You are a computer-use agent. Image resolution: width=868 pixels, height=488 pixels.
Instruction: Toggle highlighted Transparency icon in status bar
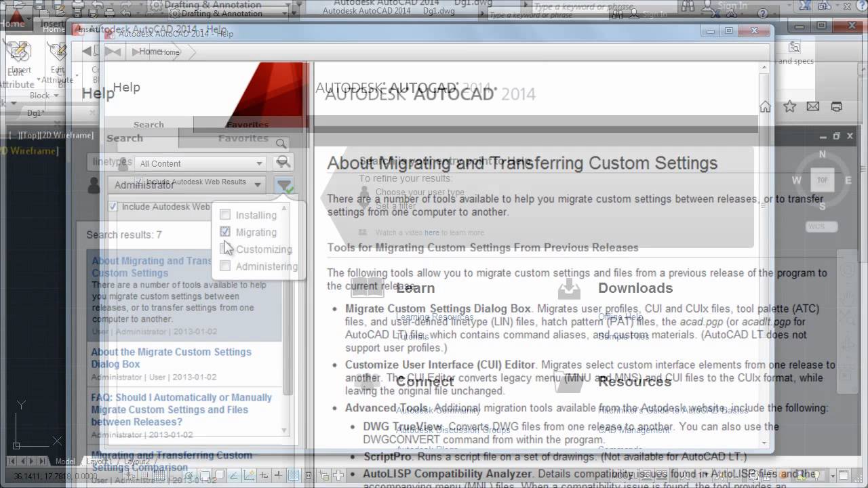(294, 475)
